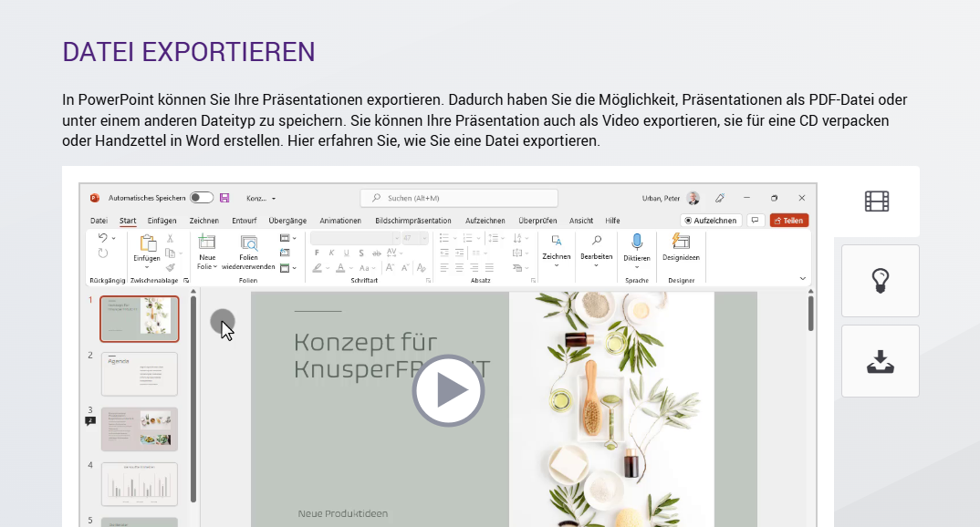Click the pen coming-soon icon beside user
This screenshot has width=980, height=527.
(x=720, y=198)
